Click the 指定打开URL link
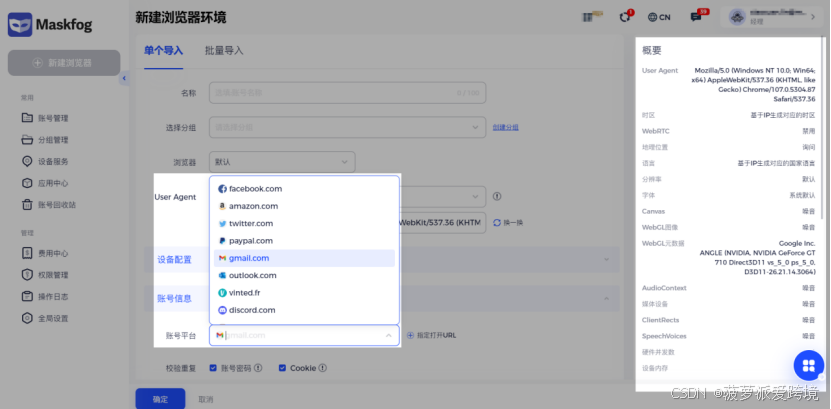 (437, 335)
